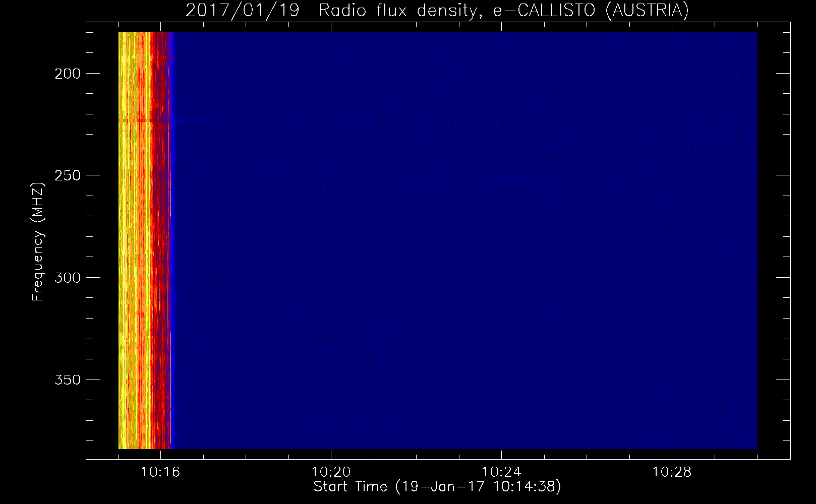The height and width of the screenshot is (504, 816).
Task: Click the 350 frequency tick label
Action: (x=68, y=380)
